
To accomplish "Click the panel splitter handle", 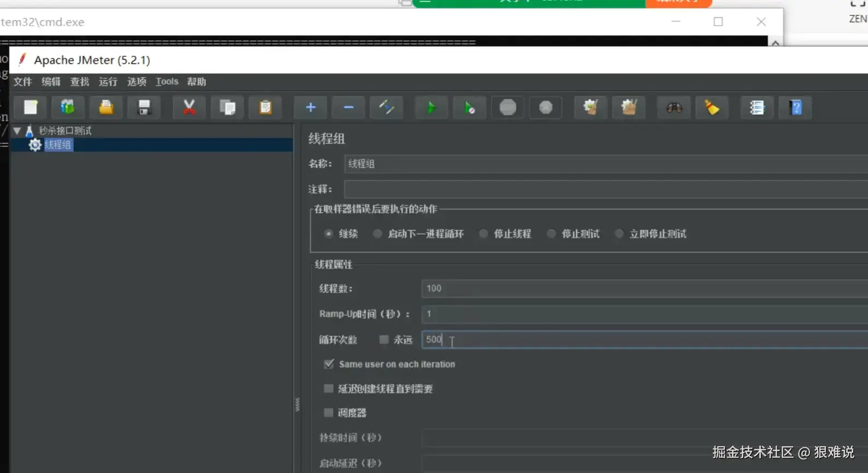I will (297, 404).
